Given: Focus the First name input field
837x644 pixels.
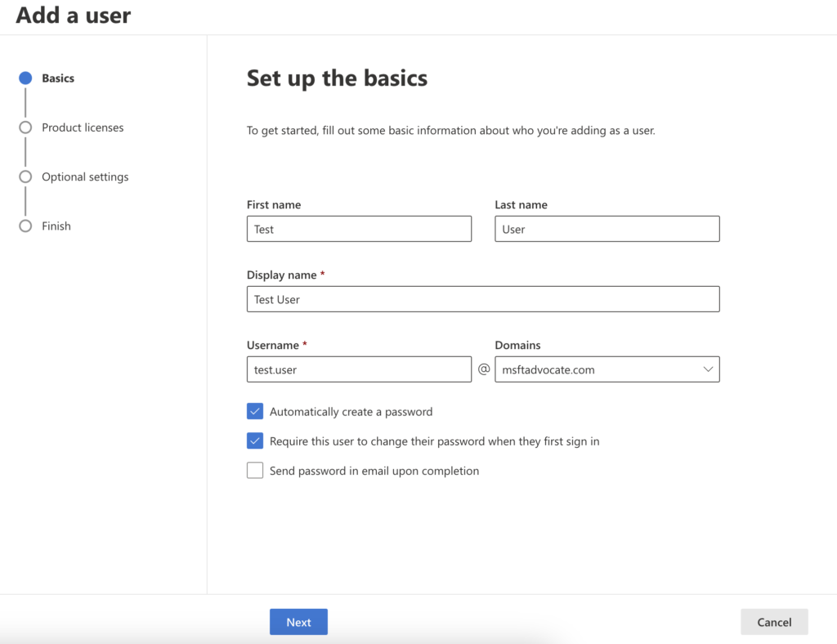Looking at the screenshot, I should pyautogui.click(x=359, y=229).
